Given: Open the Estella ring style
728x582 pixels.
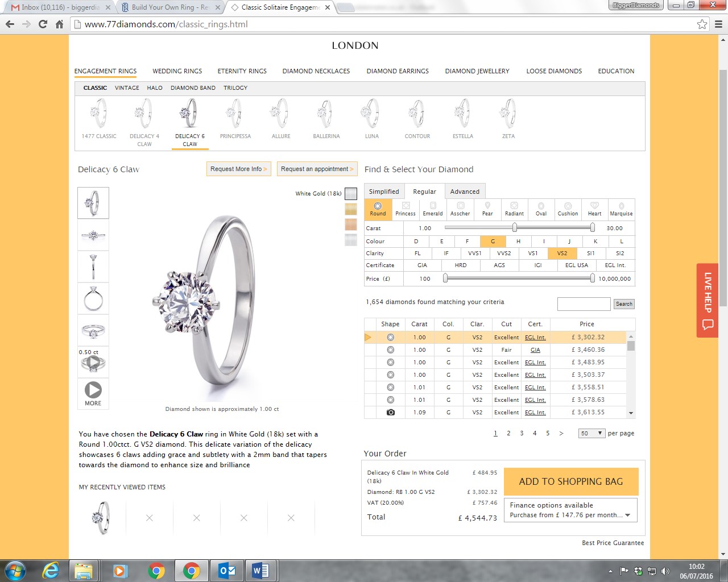Looking at the screenshot, I should [463, 119].
